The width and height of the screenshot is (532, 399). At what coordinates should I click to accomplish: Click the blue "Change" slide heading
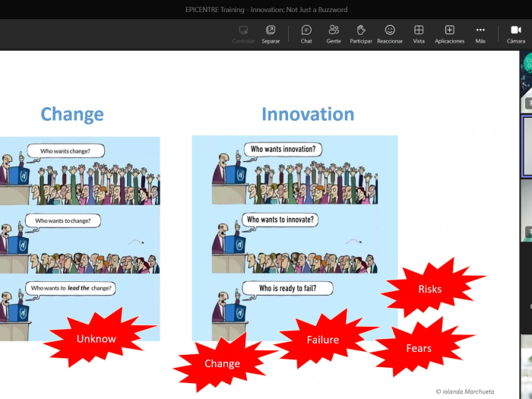point(72,114)
